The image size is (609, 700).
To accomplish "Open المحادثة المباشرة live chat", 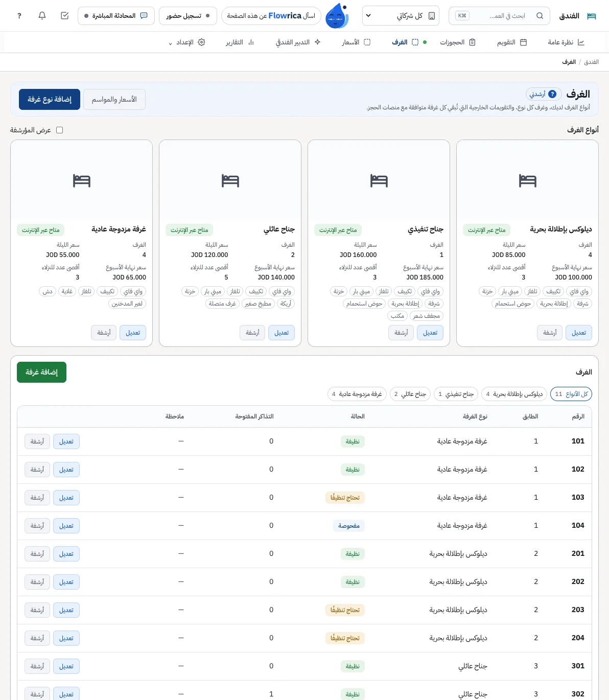I will click(x=116, y=16).
